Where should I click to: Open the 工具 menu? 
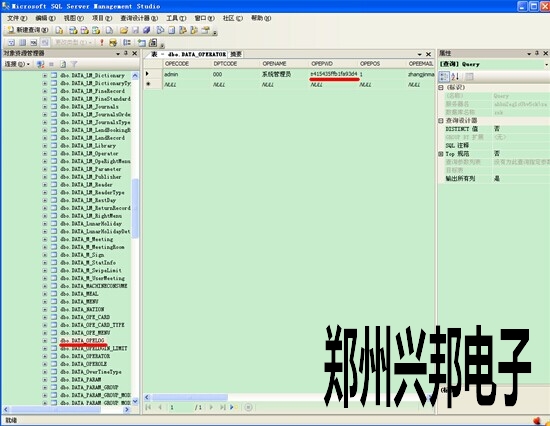click(x=176, y=18)
